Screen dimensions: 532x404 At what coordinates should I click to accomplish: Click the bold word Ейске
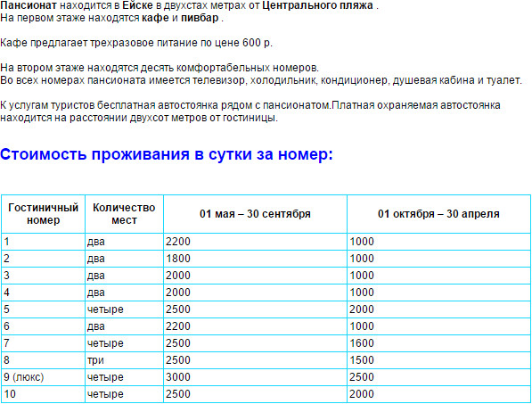tap(137, 5)
